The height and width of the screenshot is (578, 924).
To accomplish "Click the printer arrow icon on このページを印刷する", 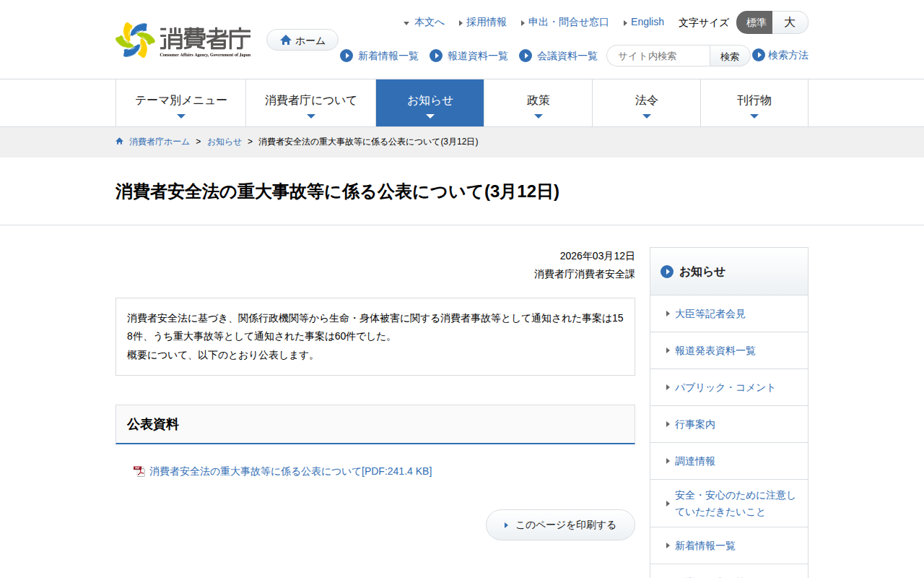I will (x=506, y=525).
